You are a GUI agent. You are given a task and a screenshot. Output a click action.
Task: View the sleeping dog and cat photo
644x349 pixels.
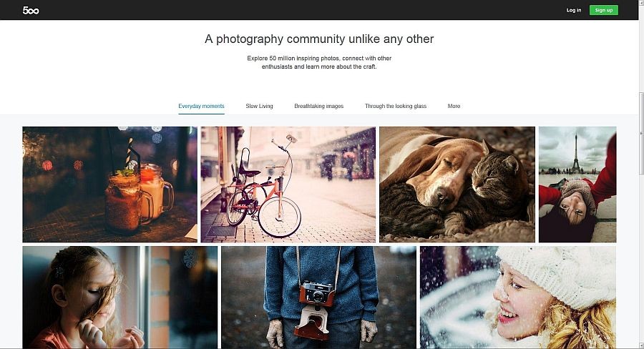[457, 185]
